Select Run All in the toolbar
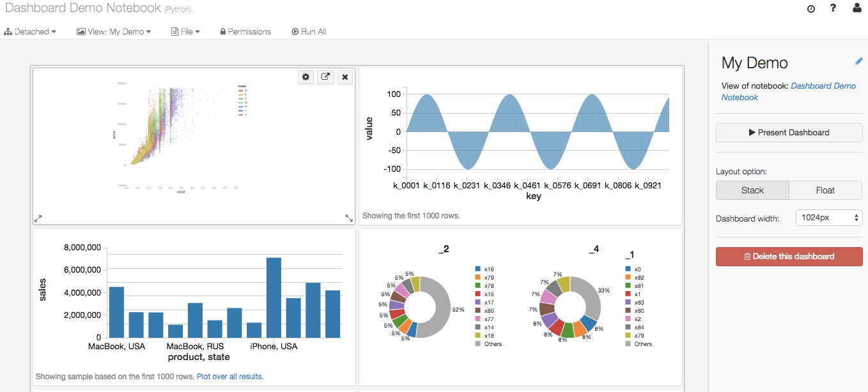The image size is (868, 392). [x=309, y=31]
